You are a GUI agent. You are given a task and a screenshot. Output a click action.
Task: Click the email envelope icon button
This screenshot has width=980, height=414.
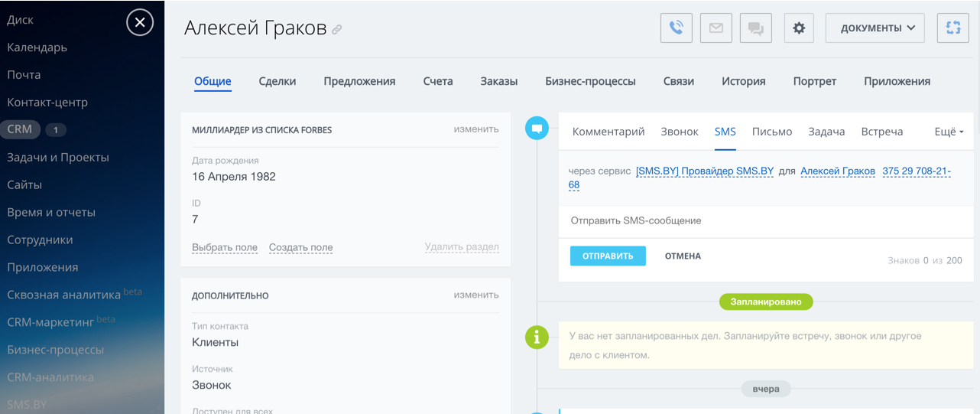[716, 28]
